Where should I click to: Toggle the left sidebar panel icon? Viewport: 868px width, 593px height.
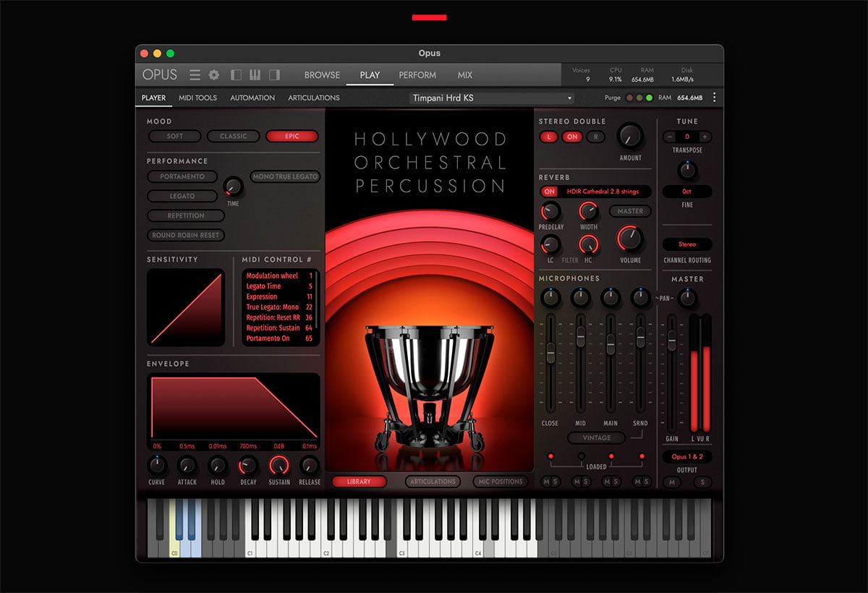click(236, 74)
